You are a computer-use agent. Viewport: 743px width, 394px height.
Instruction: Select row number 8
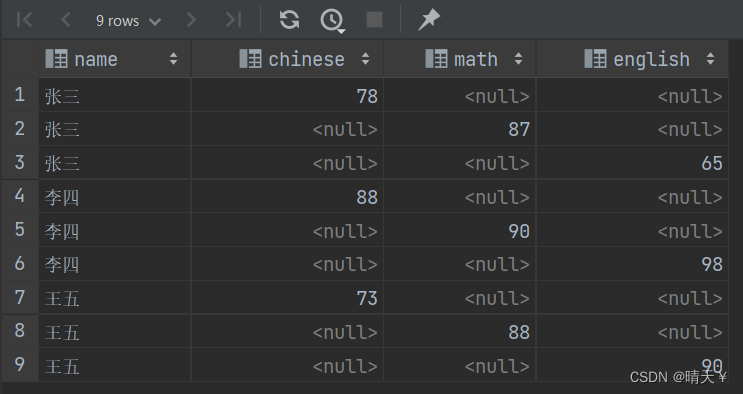19,331
